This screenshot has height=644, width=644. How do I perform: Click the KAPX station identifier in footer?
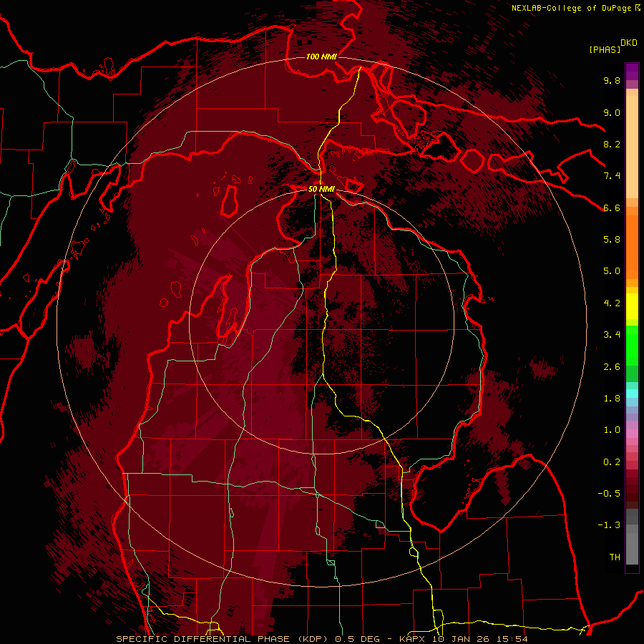pos(413,639)
